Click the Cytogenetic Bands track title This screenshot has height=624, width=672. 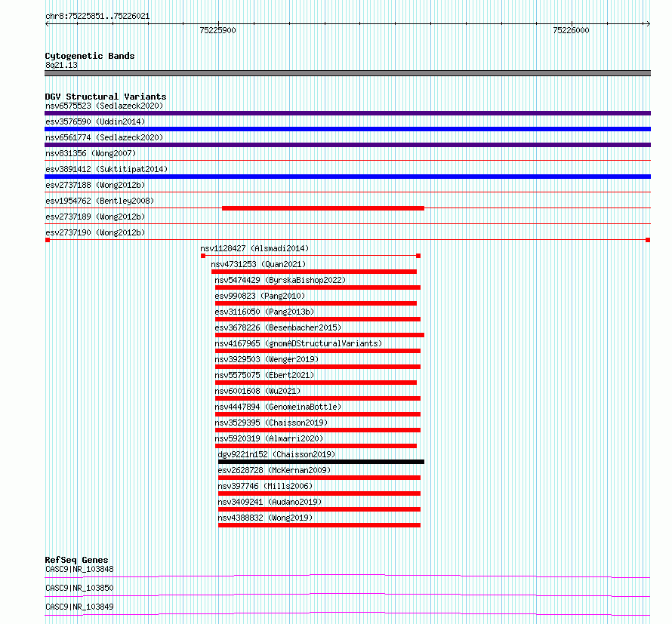click(x=90, y=56)
